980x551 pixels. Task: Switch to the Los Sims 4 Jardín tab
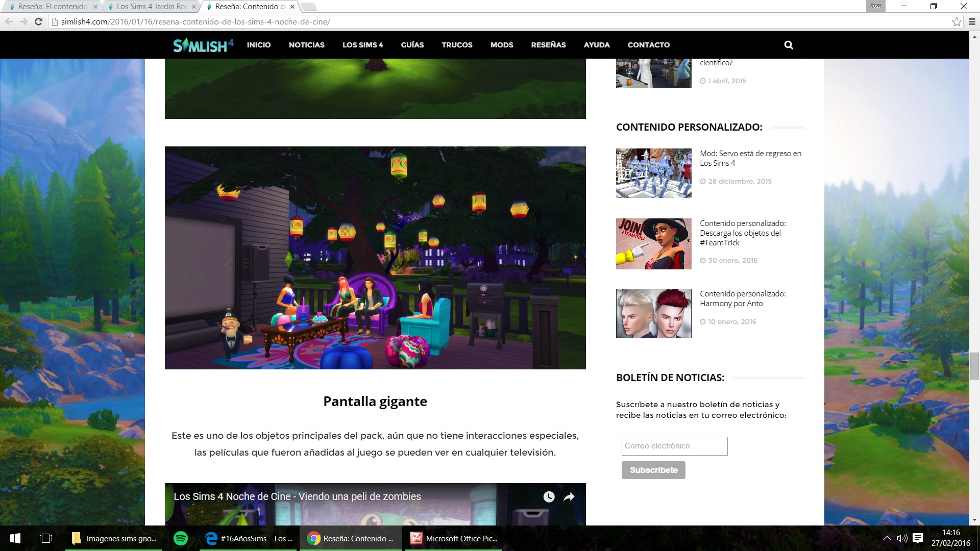152,7
